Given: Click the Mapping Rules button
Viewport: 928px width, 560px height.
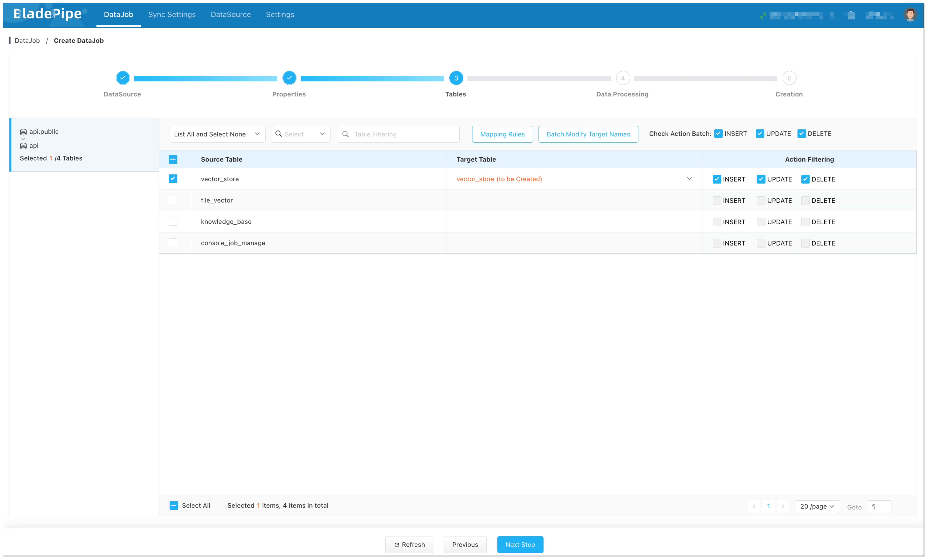Looking at the screenshot, I should [502, 134].
